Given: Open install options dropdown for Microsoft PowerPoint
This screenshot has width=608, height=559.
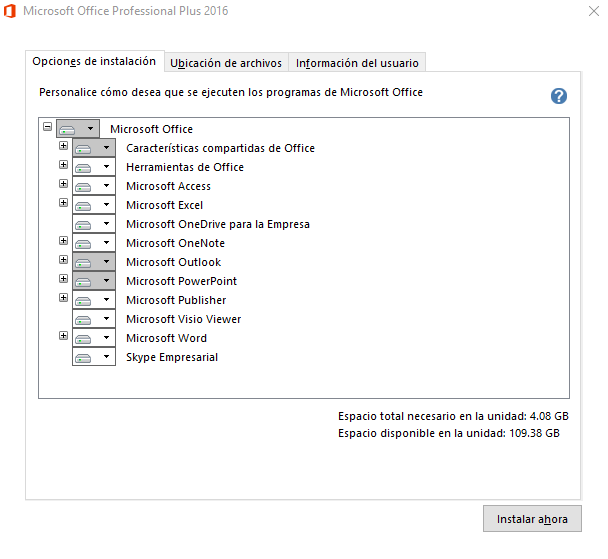Looking at the screenshot, I should (x=94, y=281).
